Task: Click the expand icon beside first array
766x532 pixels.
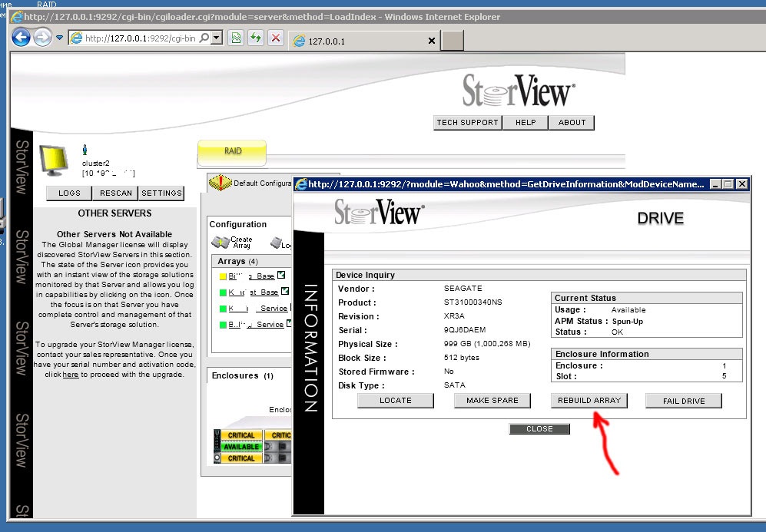Action: point(281,276)
